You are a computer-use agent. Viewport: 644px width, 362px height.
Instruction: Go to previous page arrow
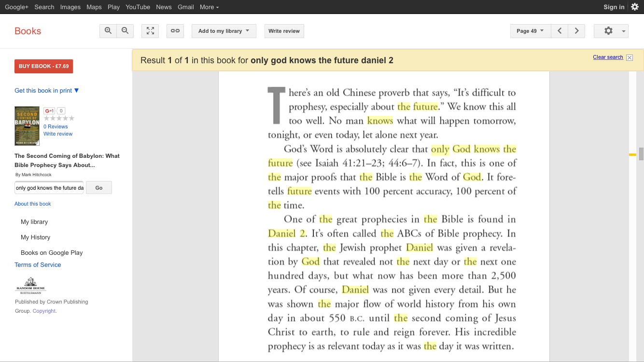[560, 31]
